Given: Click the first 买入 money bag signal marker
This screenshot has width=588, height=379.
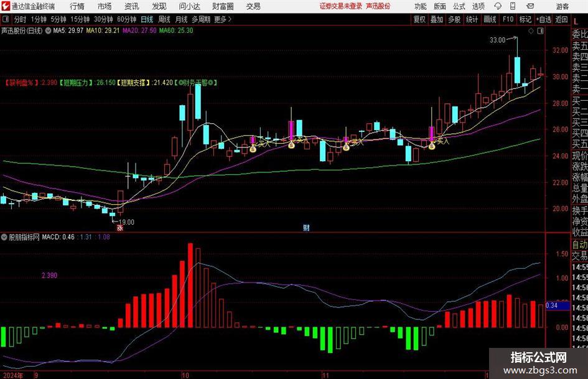Looking at the screenshot, I should pos(253,149).
